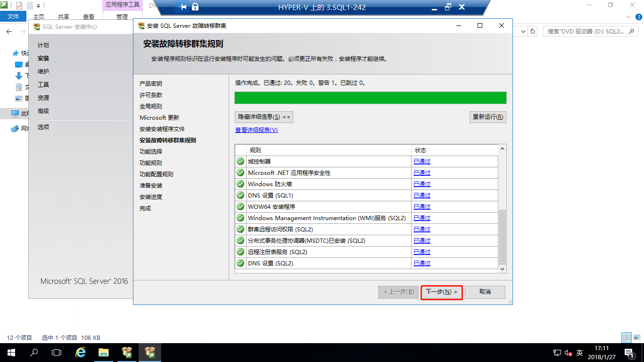Switch Explorer to details view icon
This screenshot has height=362, width=644.
[627, 337]
